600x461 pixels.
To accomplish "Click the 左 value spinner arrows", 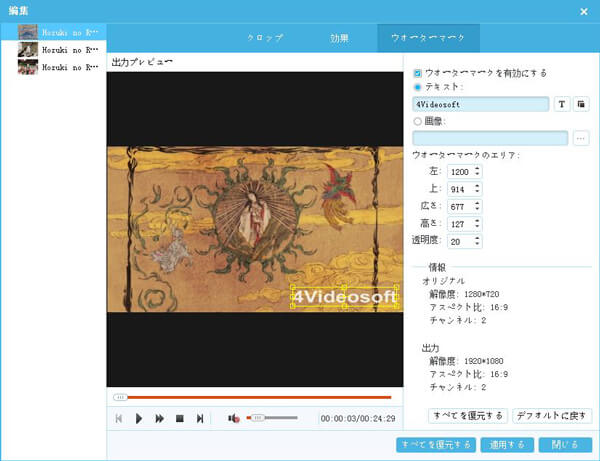I will [x=477, y=171].
